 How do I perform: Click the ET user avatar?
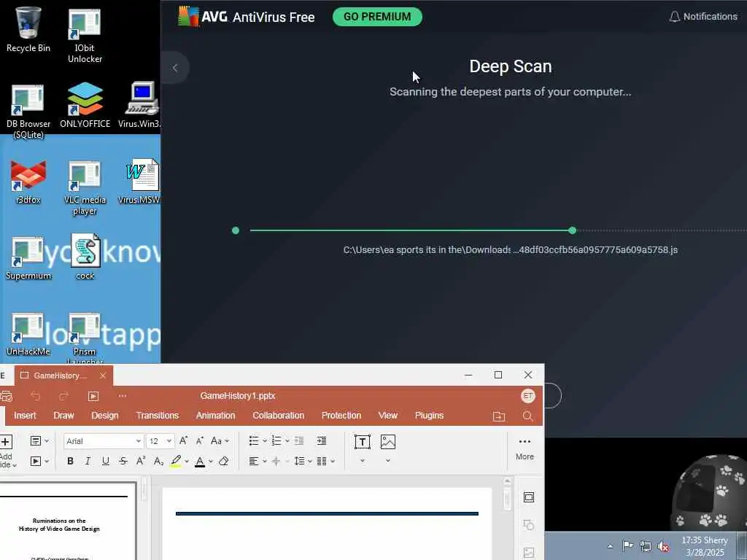[528, 396]
